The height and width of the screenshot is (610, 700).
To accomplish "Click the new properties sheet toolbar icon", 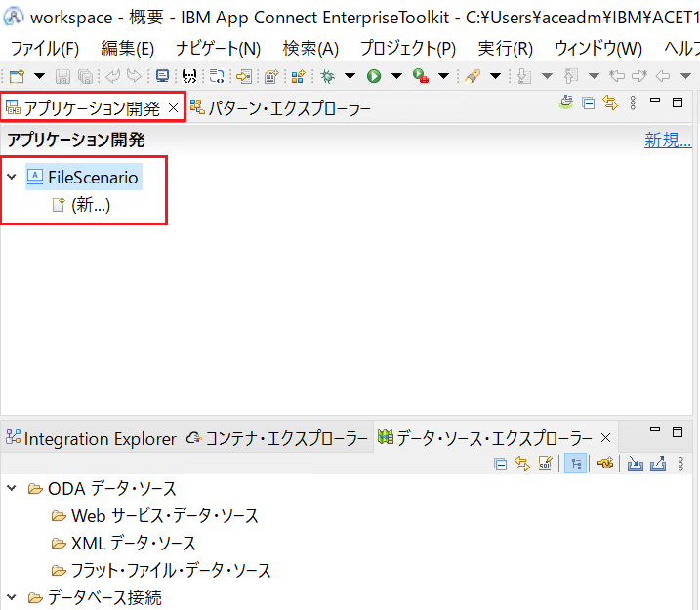I will [x=271, y=76].
